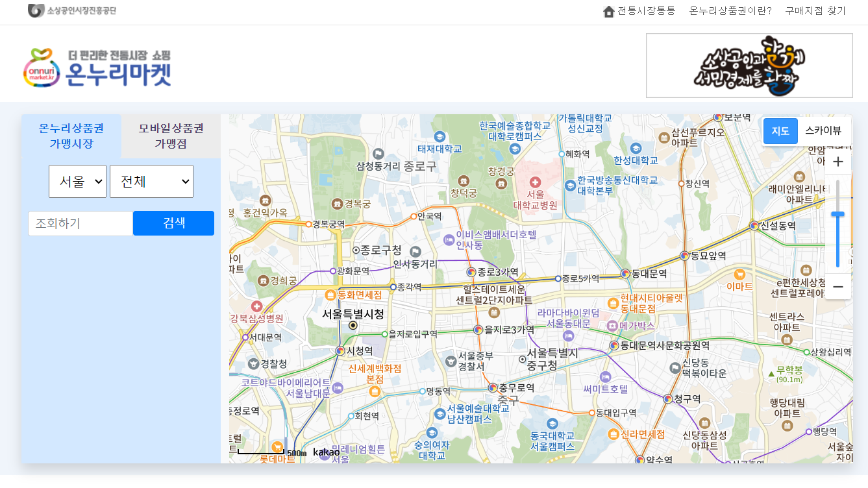
Task: Open the 서울 region dropdown
Action: 77,181
